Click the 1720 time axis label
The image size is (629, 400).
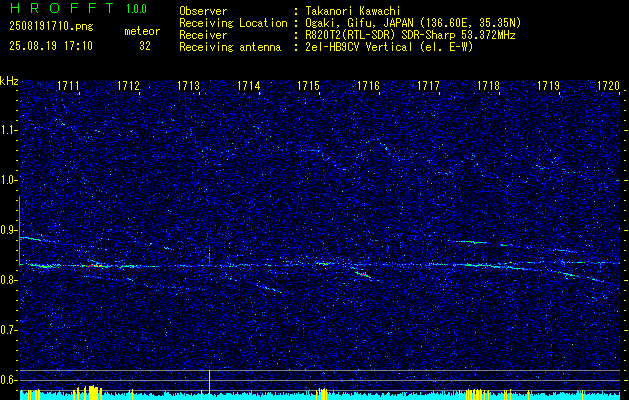pos(609,85)
